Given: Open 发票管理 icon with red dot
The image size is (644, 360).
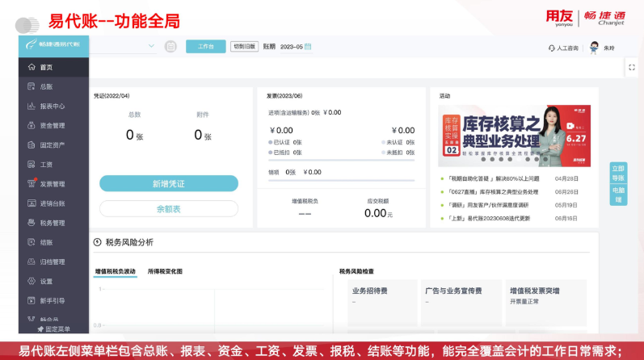Looking at the screenshot, I should point(32,183).
